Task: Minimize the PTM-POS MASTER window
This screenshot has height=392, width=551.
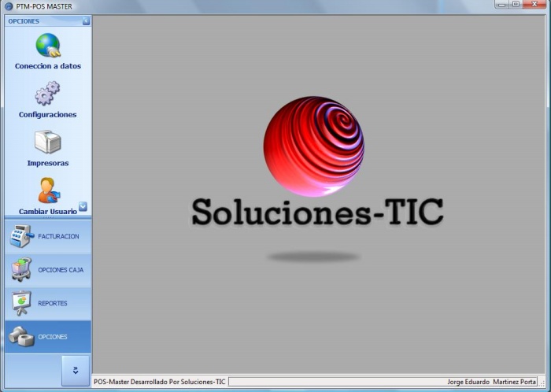Action: 501,4
